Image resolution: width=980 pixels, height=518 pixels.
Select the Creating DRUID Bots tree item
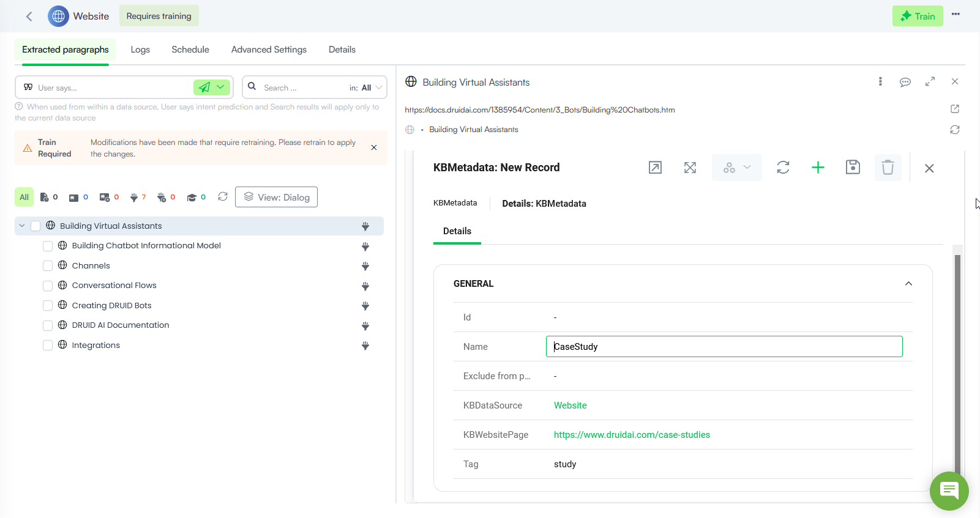pos(111,305)
